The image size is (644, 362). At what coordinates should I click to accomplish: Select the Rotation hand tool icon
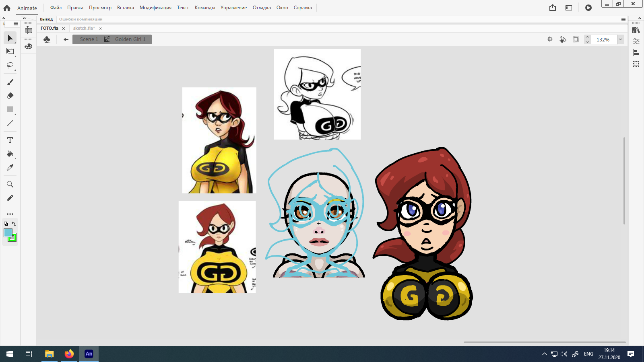563,39
